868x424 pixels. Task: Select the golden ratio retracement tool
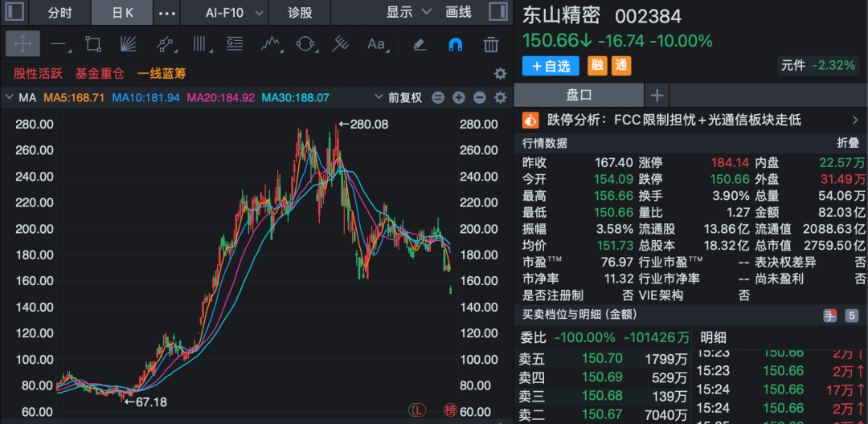click(235, 43)
